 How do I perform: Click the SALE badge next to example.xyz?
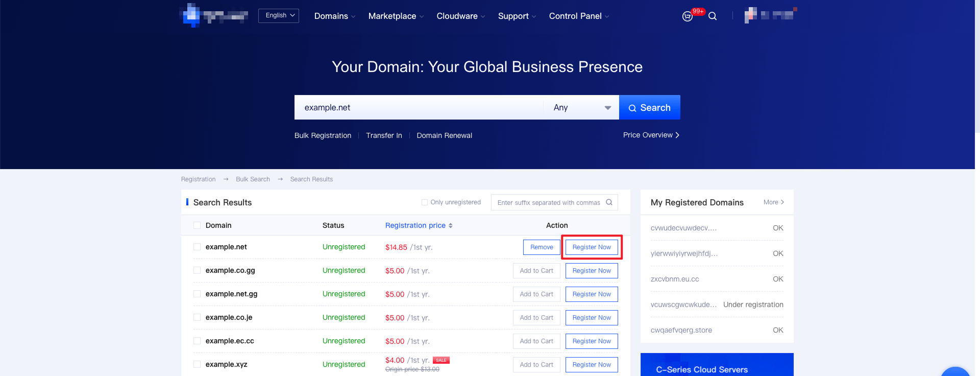pos(441,360)
